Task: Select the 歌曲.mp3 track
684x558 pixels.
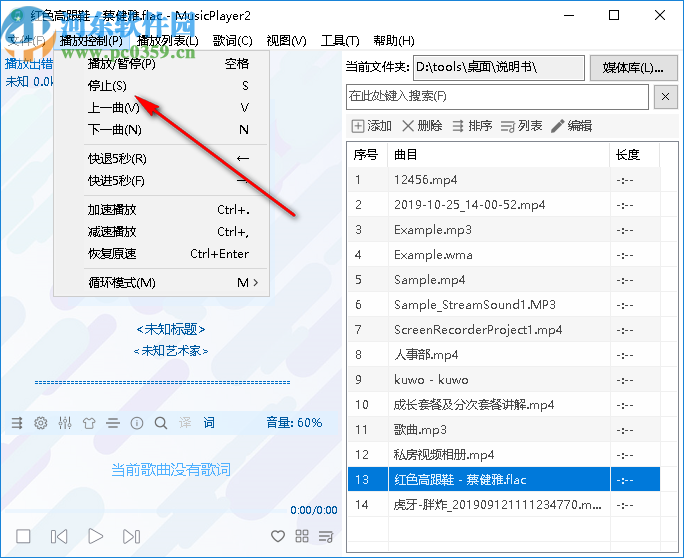Action: [x=504, y=430]
